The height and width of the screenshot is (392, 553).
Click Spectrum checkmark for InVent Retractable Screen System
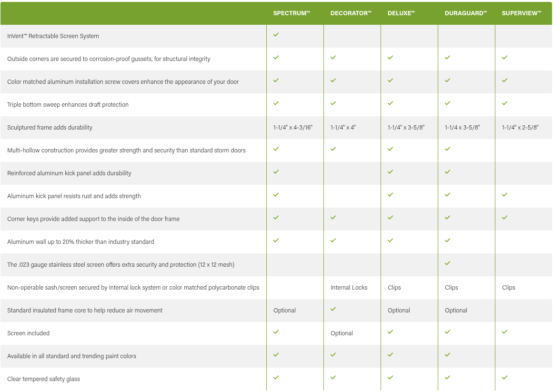[x=276, y=35]
